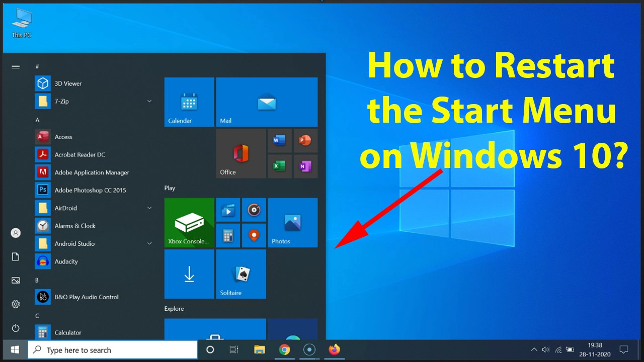Launch Firefox from the taskbar
Screen dimensions: 644x362
click(x=334, y=350)
